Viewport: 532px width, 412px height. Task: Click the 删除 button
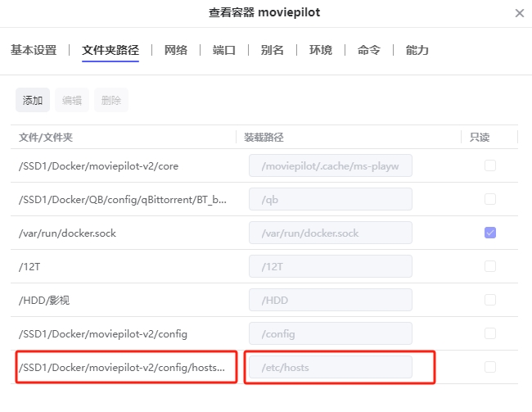[x=111, y=100]
